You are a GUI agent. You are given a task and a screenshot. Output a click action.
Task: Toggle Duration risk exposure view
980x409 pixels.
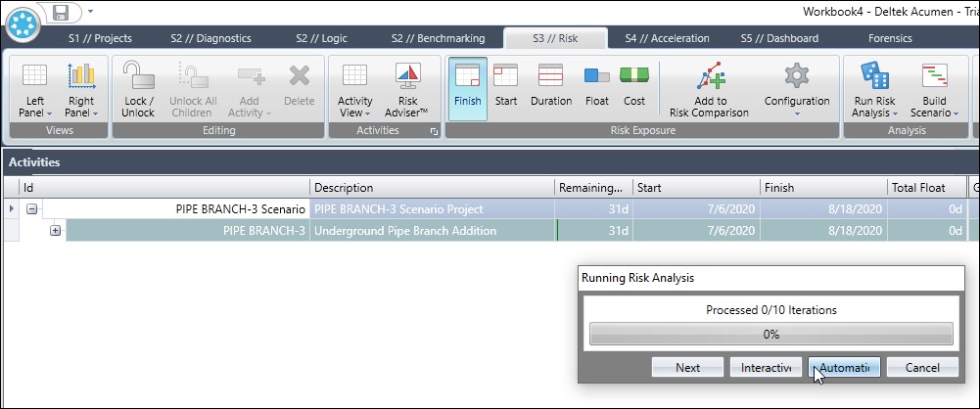point(551,89)
